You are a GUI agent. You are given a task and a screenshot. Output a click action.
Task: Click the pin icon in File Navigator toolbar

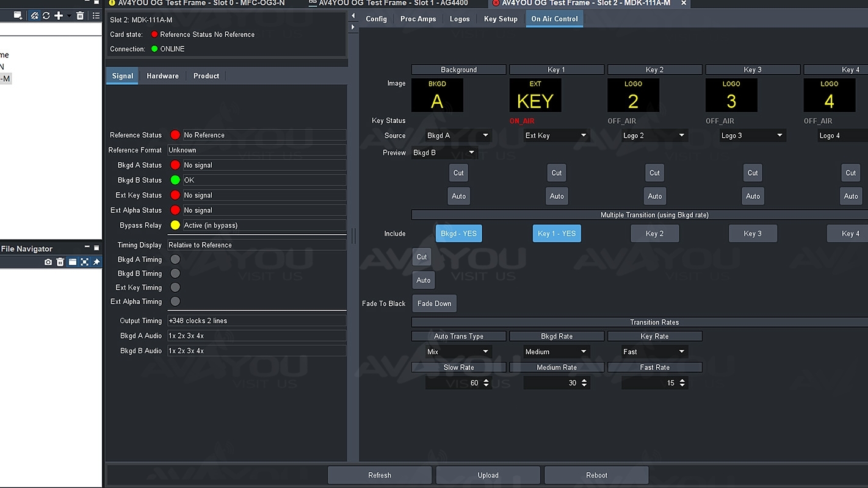pos(96,262)
